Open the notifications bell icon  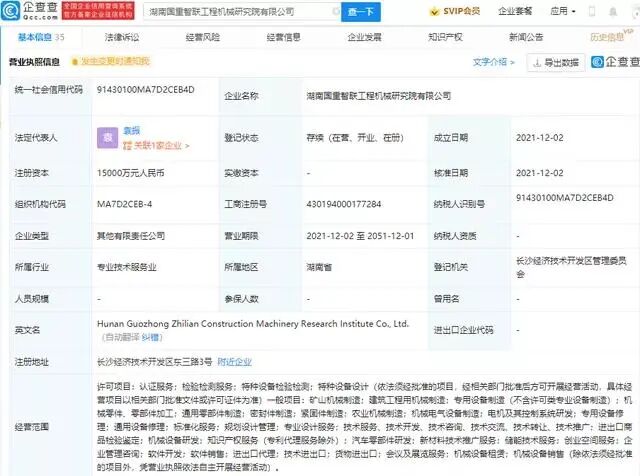(613, 12)
